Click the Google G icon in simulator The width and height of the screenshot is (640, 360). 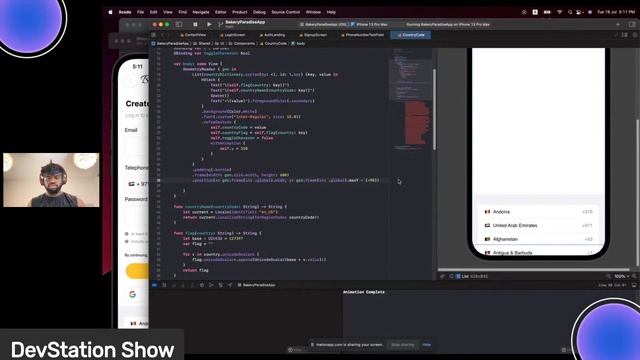132,294
